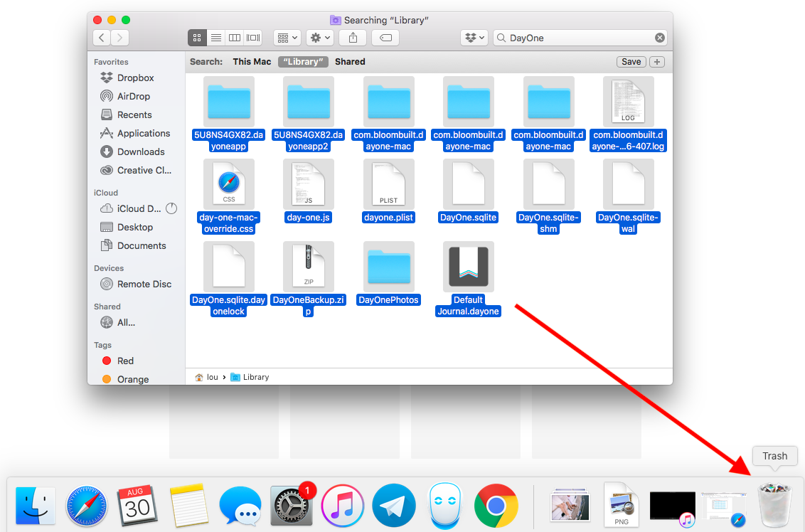Open Calendar from the Dock
Screen dimensions: 805x532
137,505
